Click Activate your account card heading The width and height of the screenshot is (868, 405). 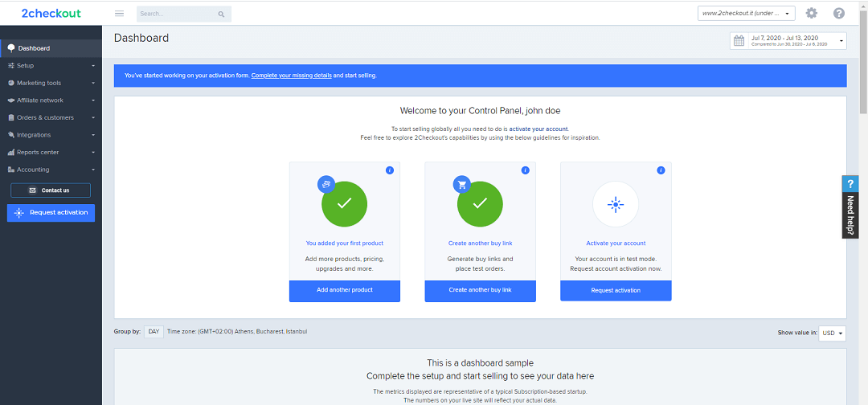pos(616,243)
